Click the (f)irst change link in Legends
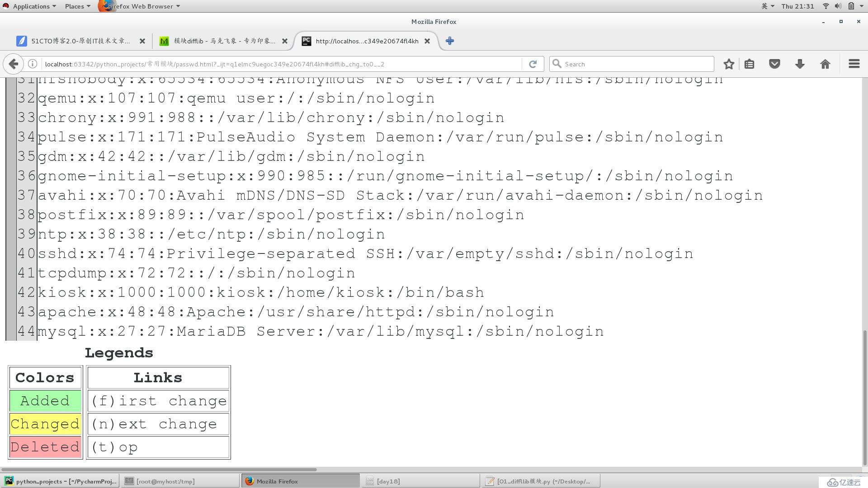 pos(158,401)
